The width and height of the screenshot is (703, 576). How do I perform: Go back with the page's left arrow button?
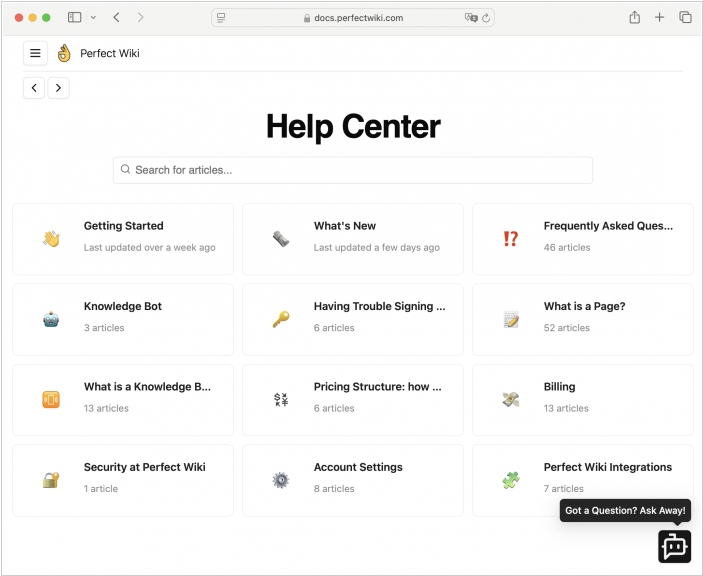tap(34, 88)
